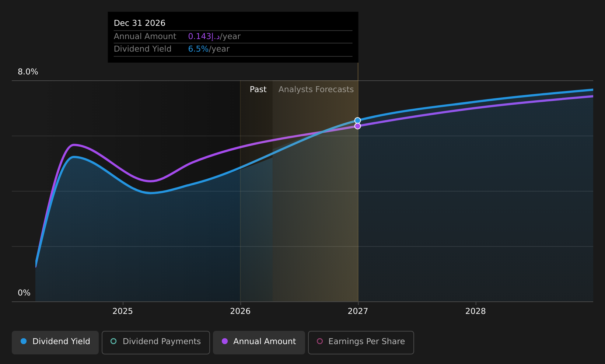Click the 0% y-axis label

coord(24,293)
